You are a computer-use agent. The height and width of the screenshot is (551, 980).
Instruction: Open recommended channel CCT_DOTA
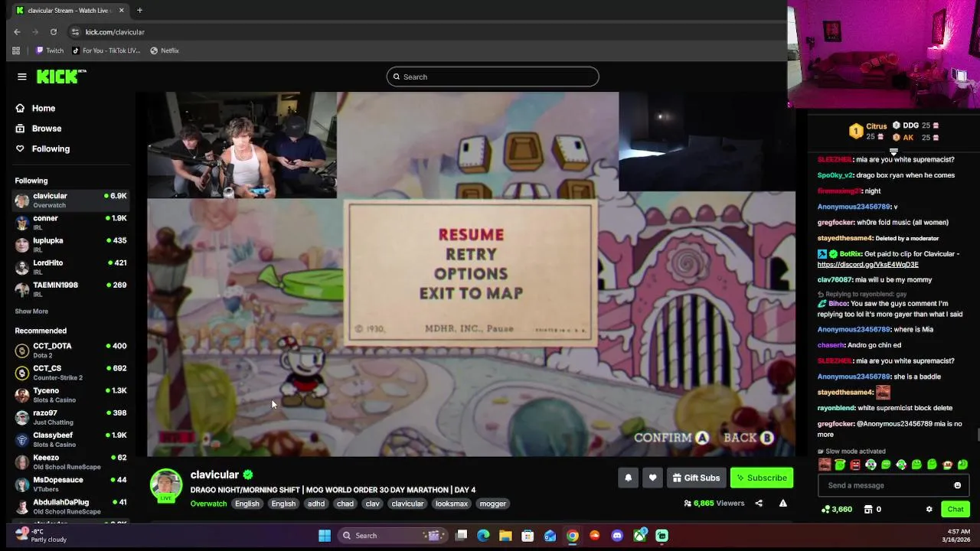click(70, 350)
